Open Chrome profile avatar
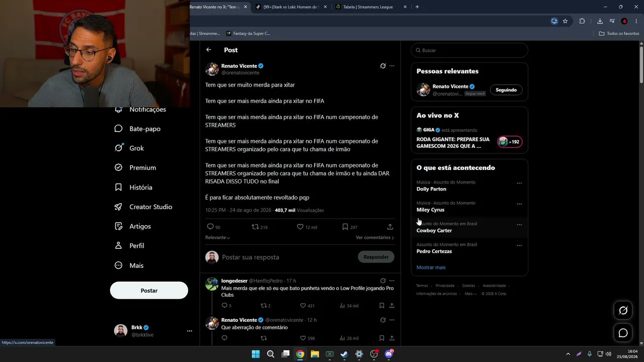Screen dimensions: 644x362 624,21
